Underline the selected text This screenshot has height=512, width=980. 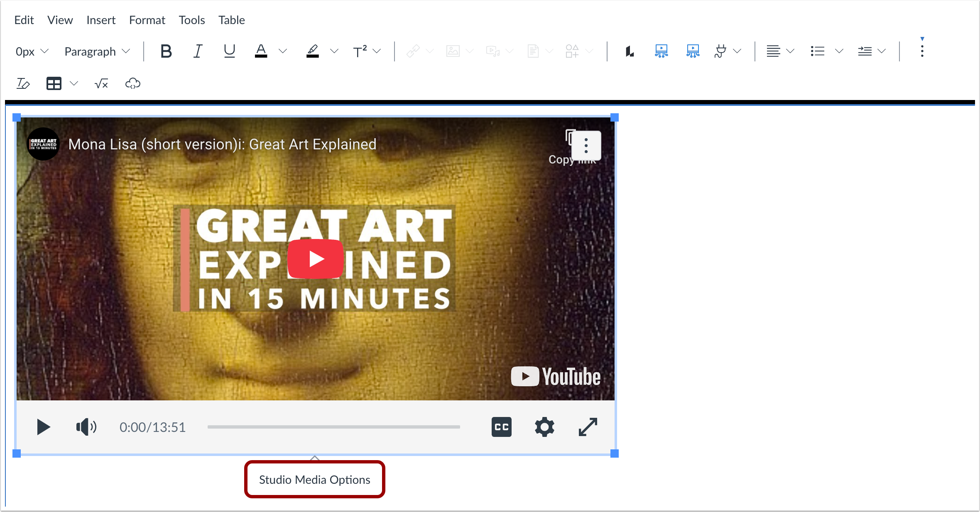(230, 51)
